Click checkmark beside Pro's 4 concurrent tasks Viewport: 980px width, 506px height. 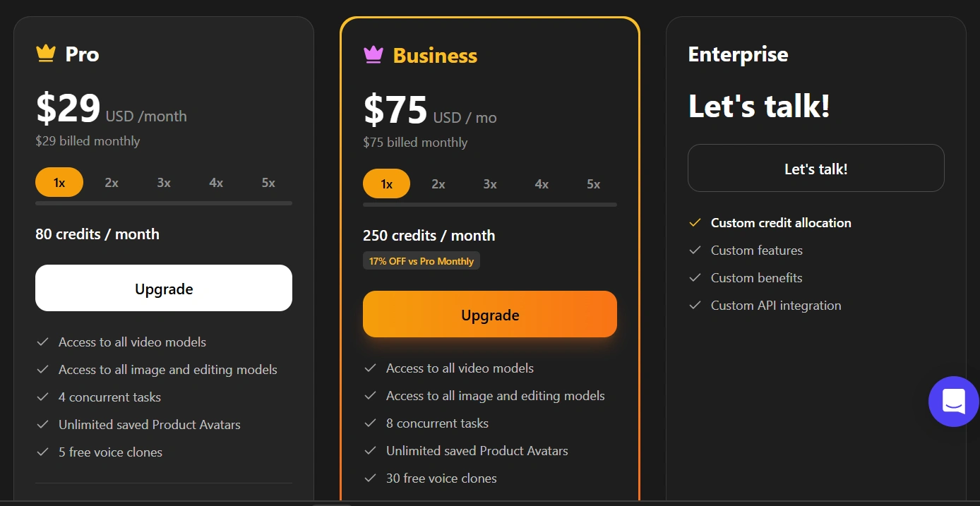point(43,397)
